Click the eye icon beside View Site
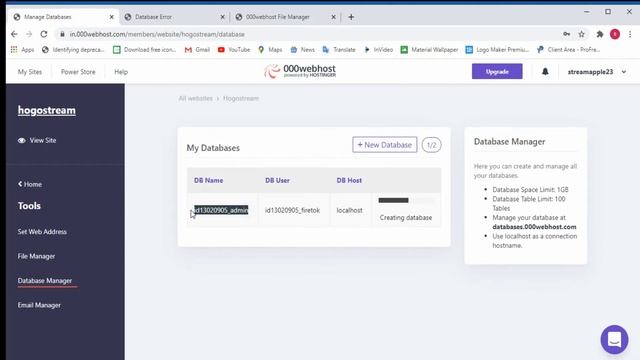 click(x=22, y=140)
